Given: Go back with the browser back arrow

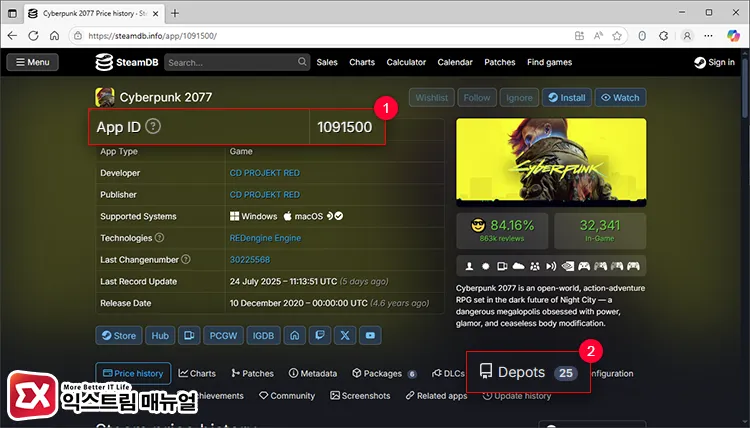Looking at the screenshot, I should click(x=12, y=36).
